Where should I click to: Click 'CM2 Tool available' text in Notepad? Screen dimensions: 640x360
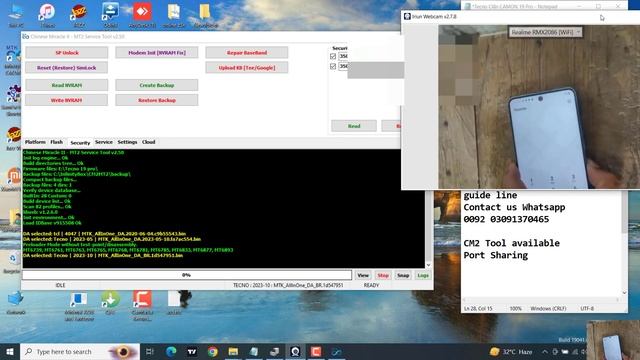click(511, 243)
